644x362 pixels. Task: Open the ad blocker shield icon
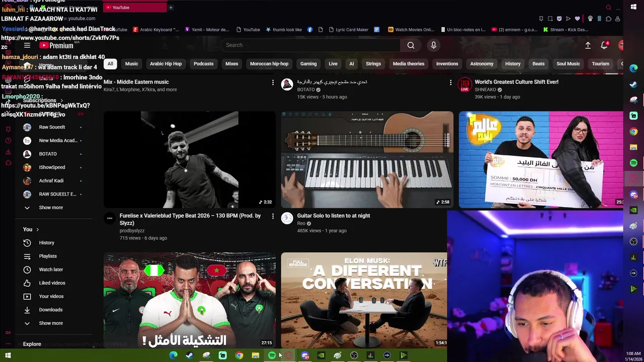pos(559,19)
